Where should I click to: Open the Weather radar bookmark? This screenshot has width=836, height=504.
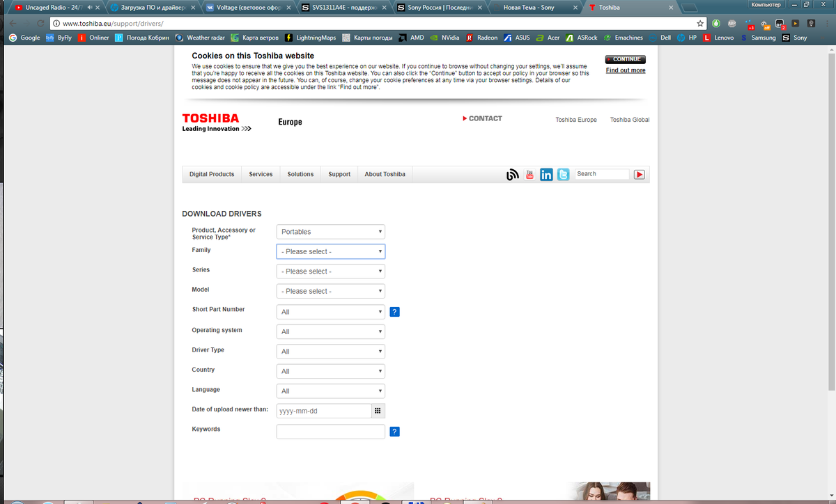(x=201, y=38)
